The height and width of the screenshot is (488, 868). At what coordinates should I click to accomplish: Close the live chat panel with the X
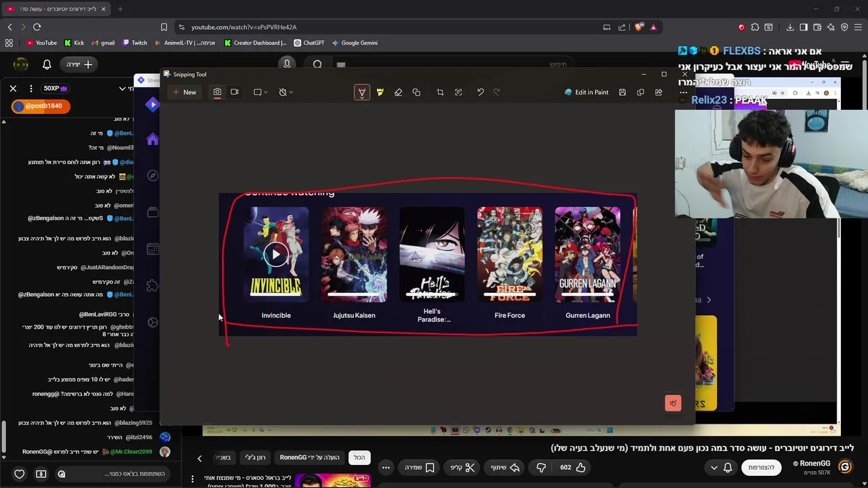pyautogui.click(x=13, y=88)
